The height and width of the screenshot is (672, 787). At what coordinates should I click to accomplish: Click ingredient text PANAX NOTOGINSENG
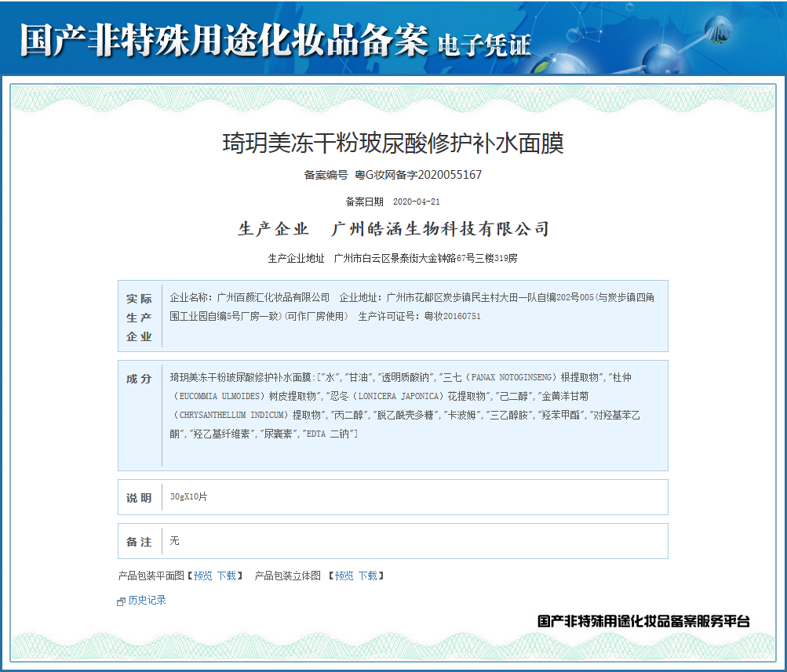tap(511, 378)
